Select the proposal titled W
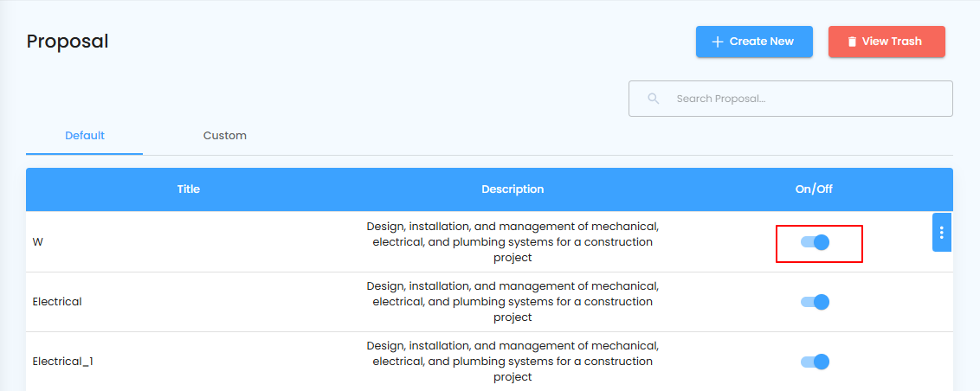Viewport: 980px width, 391px height. [38, 242]
